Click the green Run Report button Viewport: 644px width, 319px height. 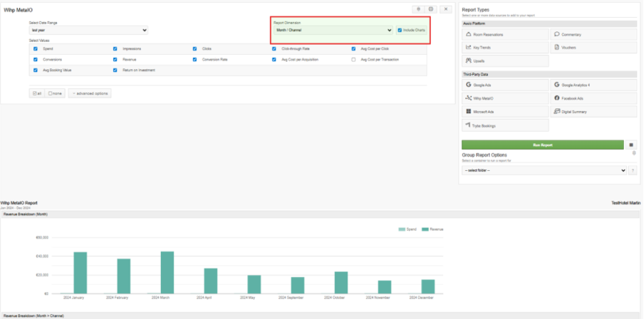pos(543,145)
